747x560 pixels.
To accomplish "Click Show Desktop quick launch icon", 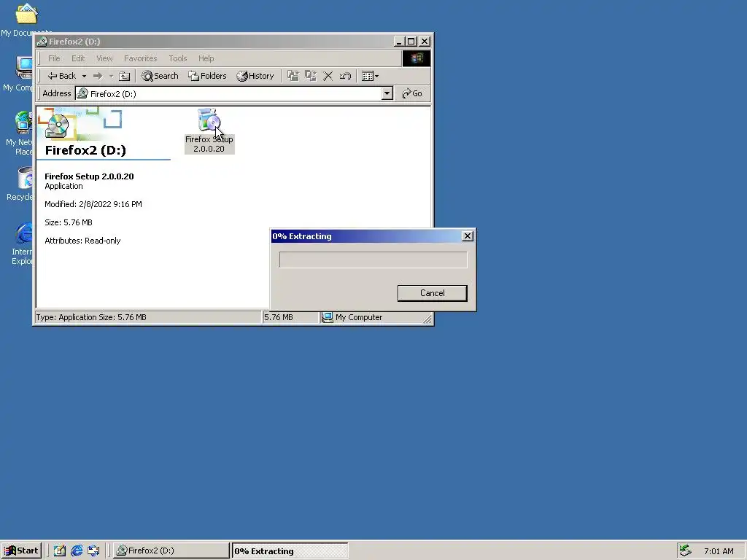I will 60,551.
